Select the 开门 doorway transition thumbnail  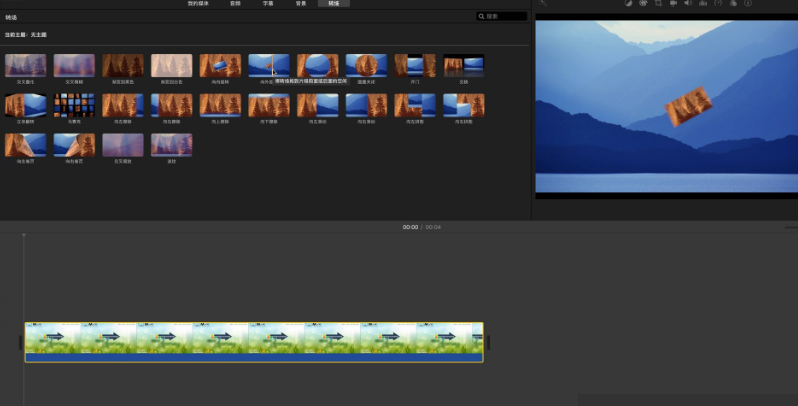tap(415, 66)
